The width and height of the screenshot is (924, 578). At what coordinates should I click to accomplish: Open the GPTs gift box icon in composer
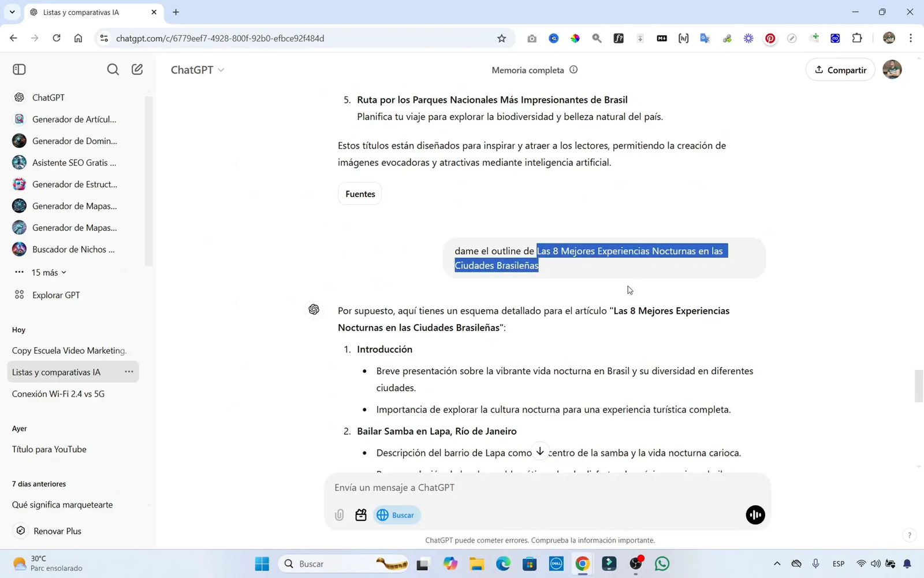click(361, 514)
